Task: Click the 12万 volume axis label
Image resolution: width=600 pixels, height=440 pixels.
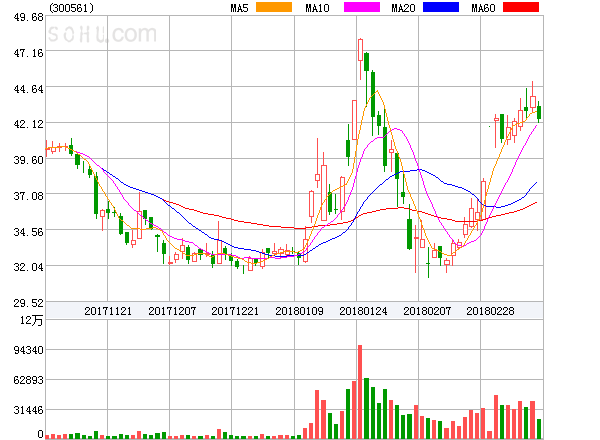Action: 32,320
